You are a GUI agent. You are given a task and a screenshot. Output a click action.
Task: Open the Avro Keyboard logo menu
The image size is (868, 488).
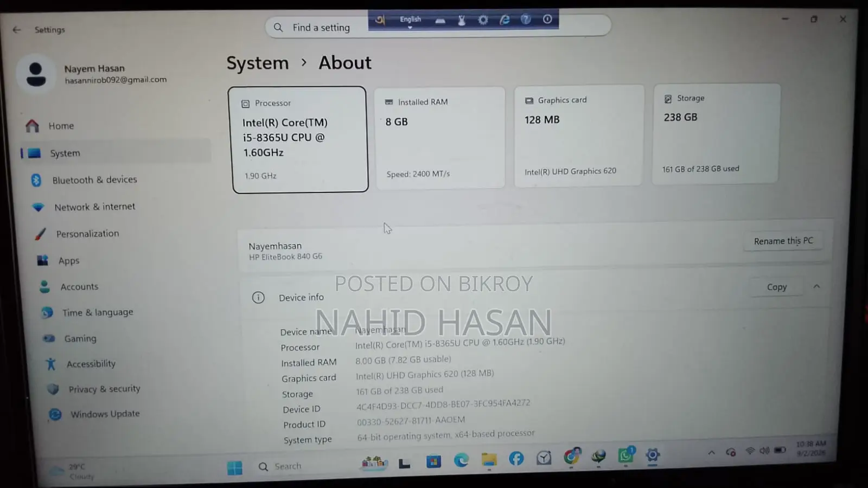pyautogui.click(x=380, y=20)
